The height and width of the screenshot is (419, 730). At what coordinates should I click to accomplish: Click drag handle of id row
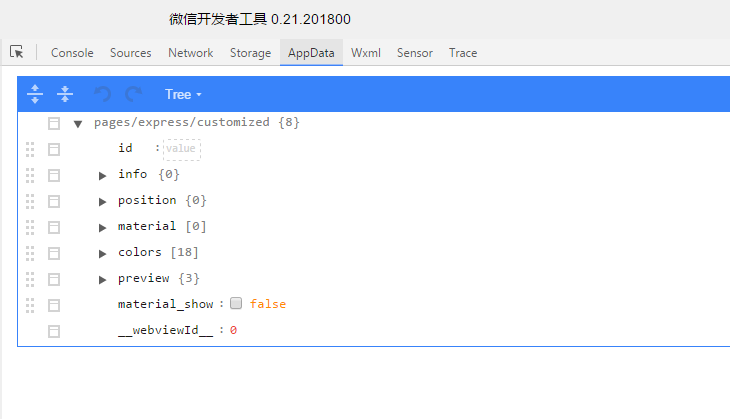(30, 149)
